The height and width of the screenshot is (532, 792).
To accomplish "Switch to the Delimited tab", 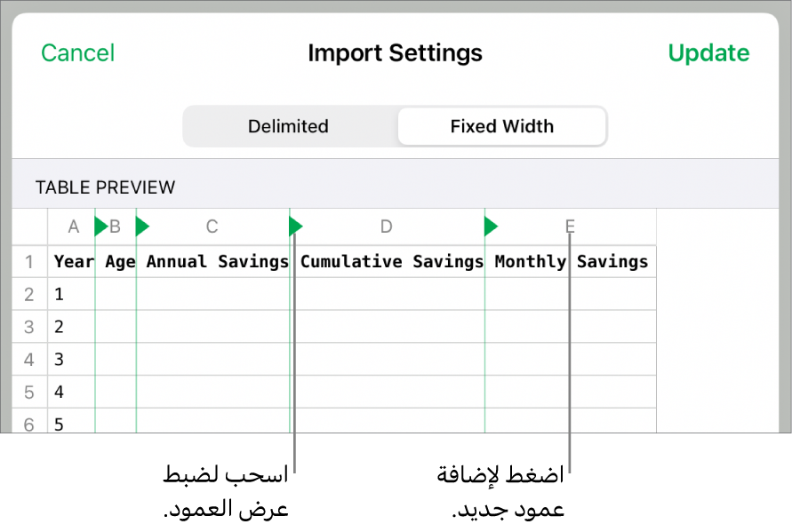I will [288, 126].
